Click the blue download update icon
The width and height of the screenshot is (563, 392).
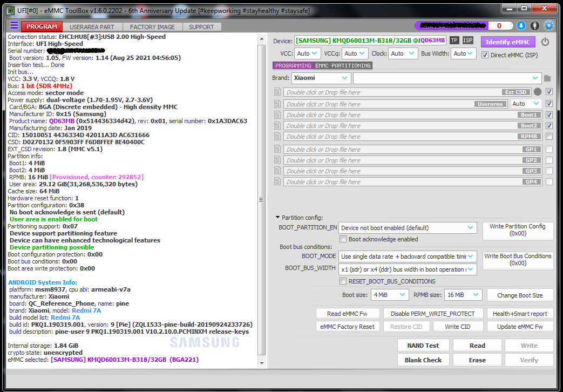521,25
